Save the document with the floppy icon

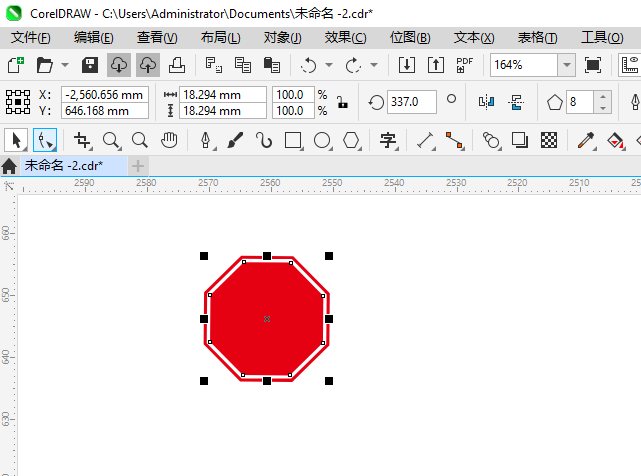[x=90, y=65]
